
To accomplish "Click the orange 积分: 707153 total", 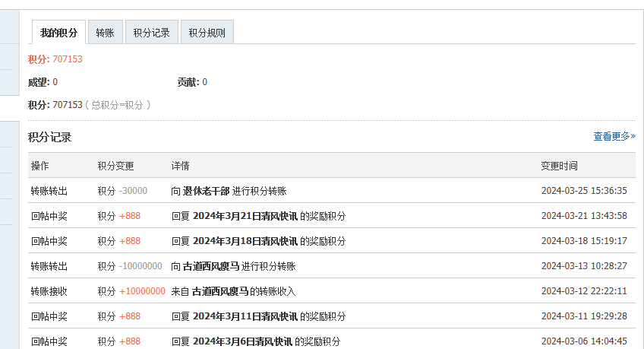I will pyautogui.click(x=55, y=59).
